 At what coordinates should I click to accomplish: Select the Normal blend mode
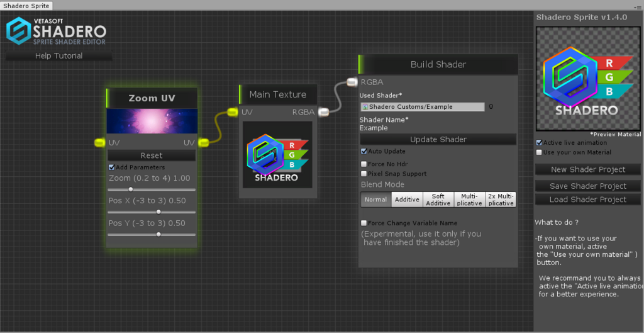click(376, 200)
